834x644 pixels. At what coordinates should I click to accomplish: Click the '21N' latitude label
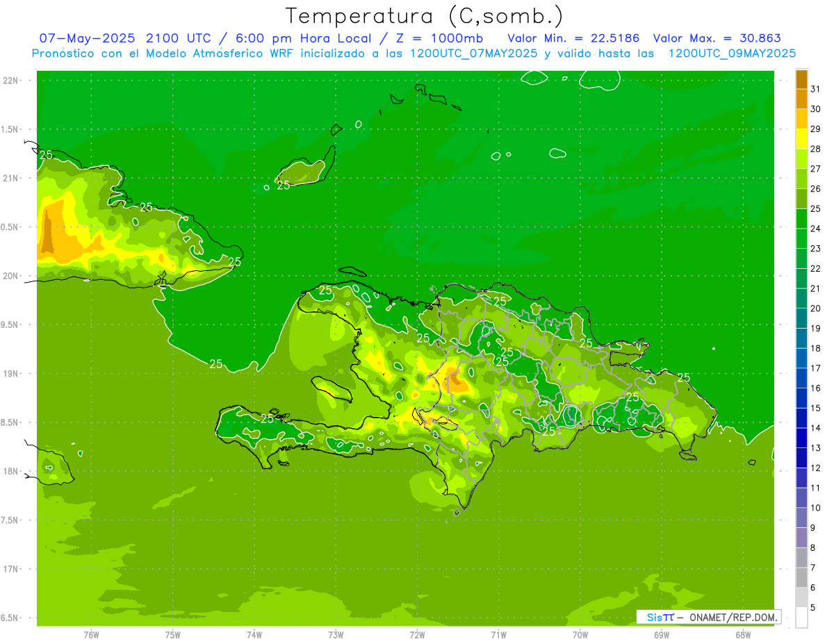point(10,178)
